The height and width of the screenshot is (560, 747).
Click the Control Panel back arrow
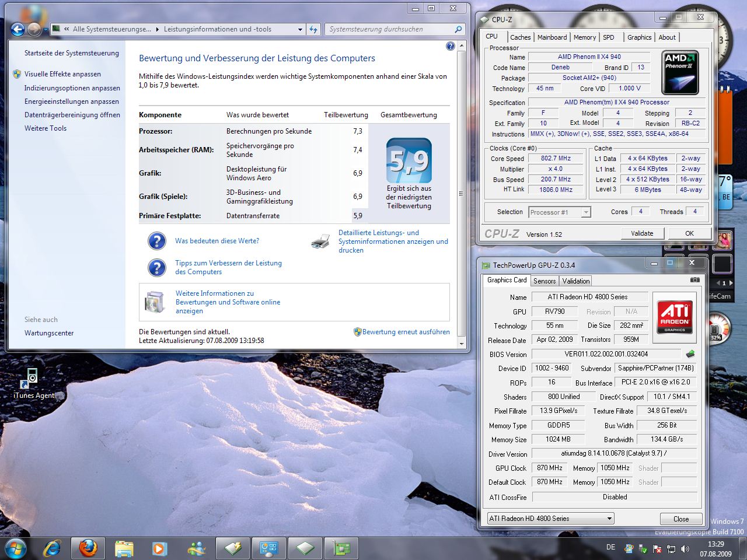(x=18, y=29)
